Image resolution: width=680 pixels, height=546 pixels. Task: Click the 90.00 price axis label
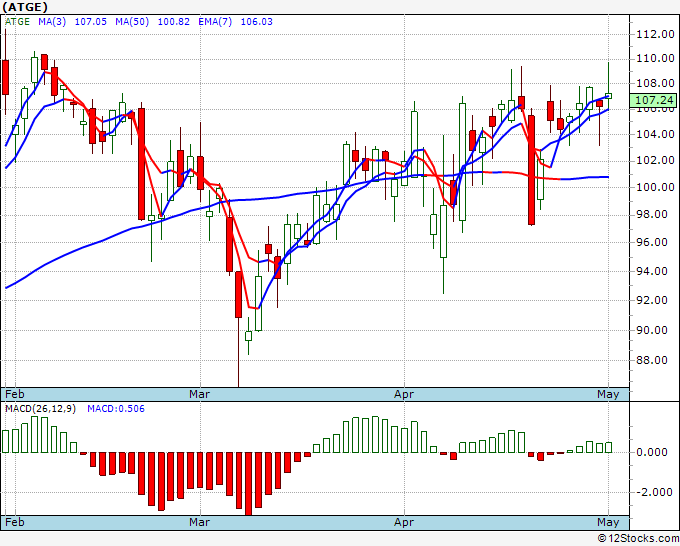tap(652, 330)
